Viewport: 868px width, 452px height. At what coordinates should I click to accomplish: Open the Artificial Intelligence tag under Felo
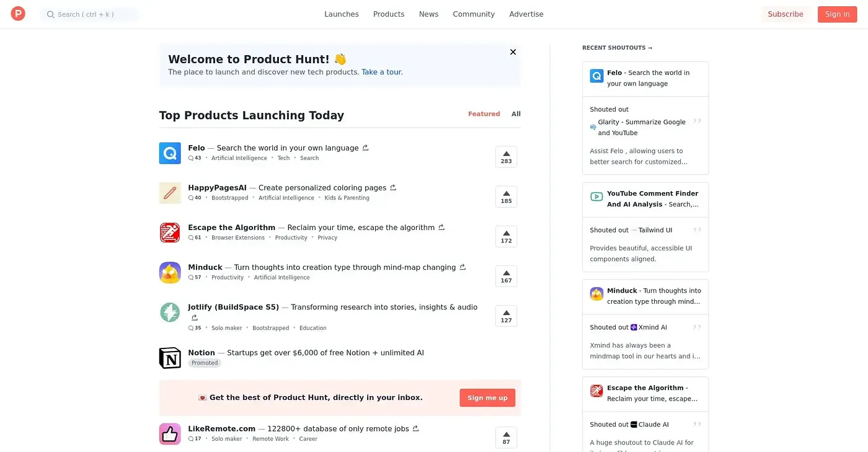239,158
